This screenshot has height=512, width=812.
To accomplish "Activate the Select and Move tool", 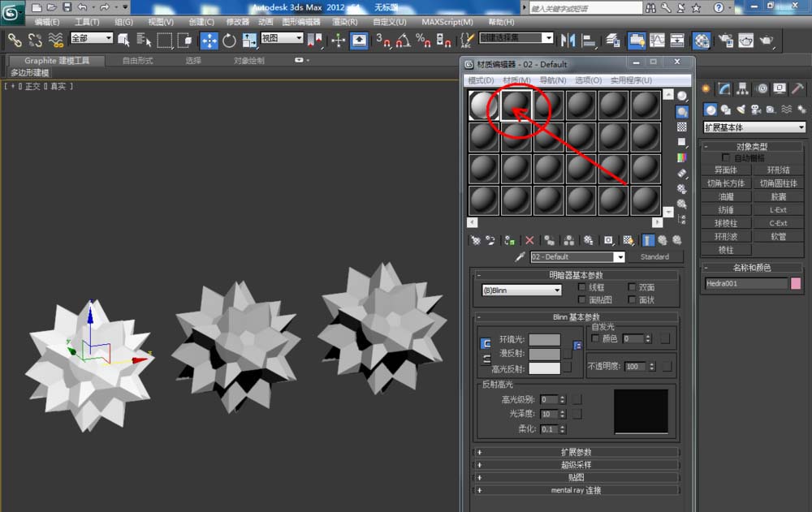I will click(209, 41).
